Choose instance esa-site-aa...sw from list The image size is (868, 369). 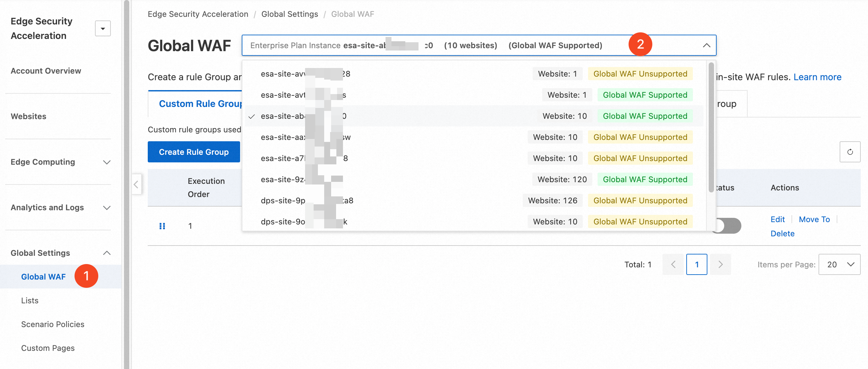(474, 137)
